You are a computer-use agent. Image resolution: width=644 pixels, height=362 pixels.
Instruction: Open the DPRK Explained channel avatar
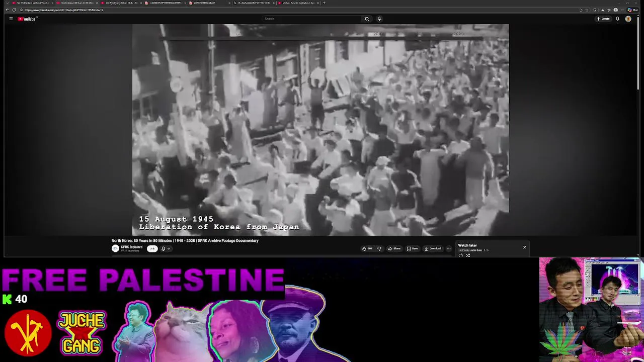coord(115,248)
